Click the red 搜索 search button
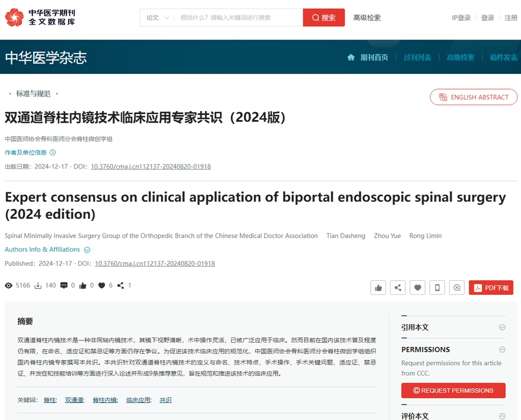This screenshot has width=521, height=420. [x=324, y=18]
